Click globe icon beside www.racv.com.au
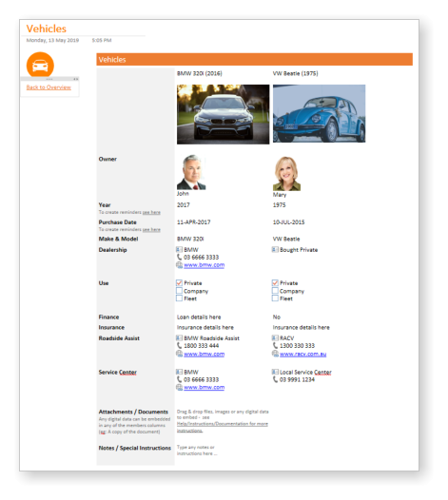Image resolution: width=448 pixels, height=500 pixels. (275, 354)
